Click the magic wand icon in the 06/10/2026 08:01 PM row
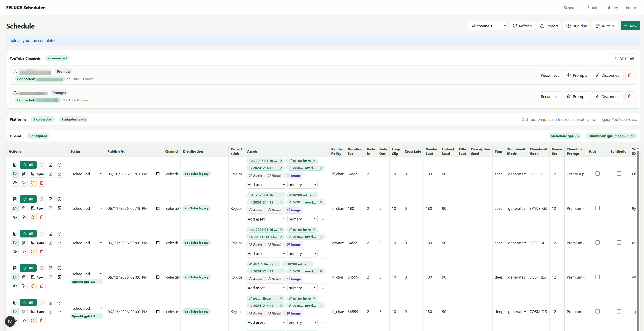Viewport: 644px width, 331px height. [x=24, y=174]
